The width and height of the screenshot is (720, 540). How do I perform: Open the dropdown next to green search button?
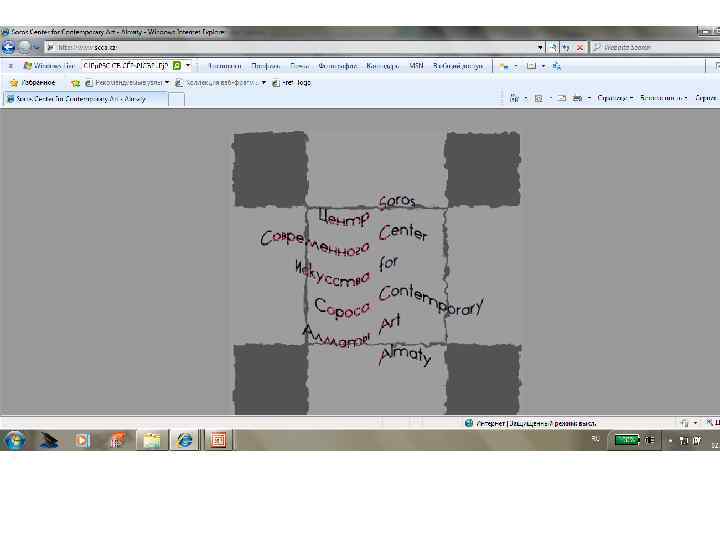tap(188, 66)
